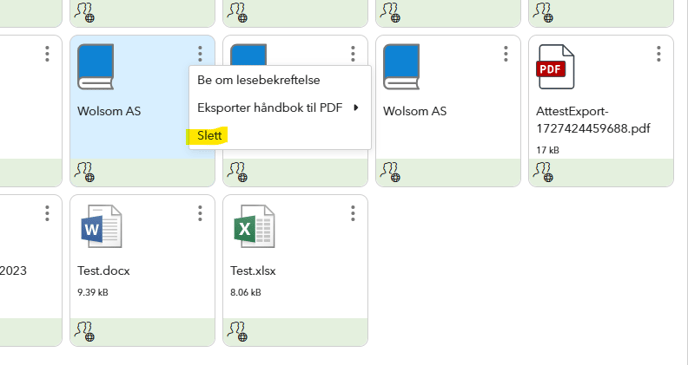Select Slett in the context menu
Image resolution: width=688 pixels, height=365 pixels.
(x=209, y=136)
